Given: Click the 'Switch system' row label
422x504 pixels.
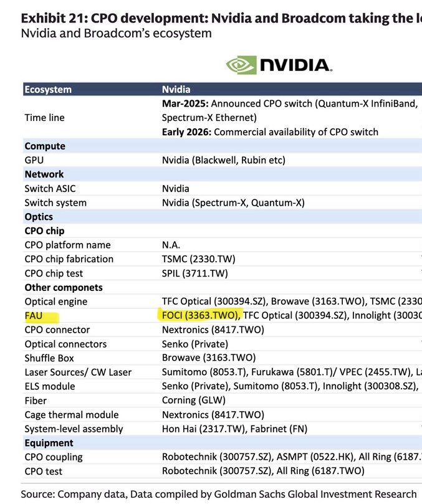Looking at the screenshot, I should coord(55,203).
